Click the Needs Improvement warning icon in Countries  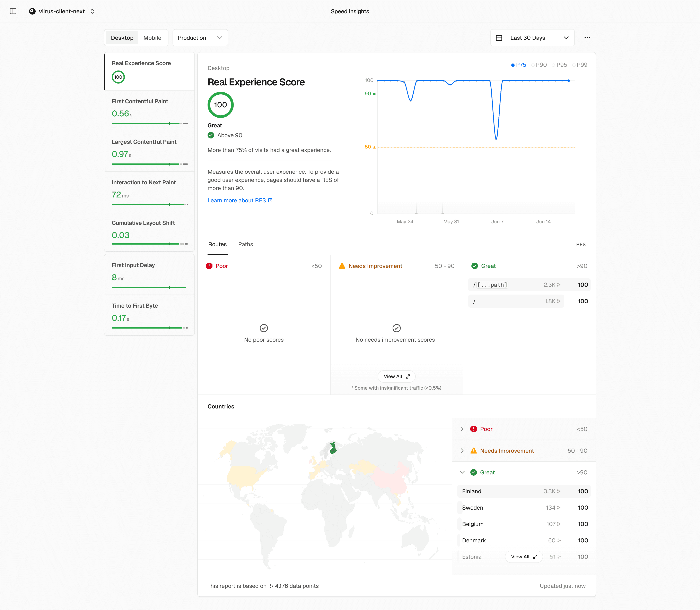473,451
